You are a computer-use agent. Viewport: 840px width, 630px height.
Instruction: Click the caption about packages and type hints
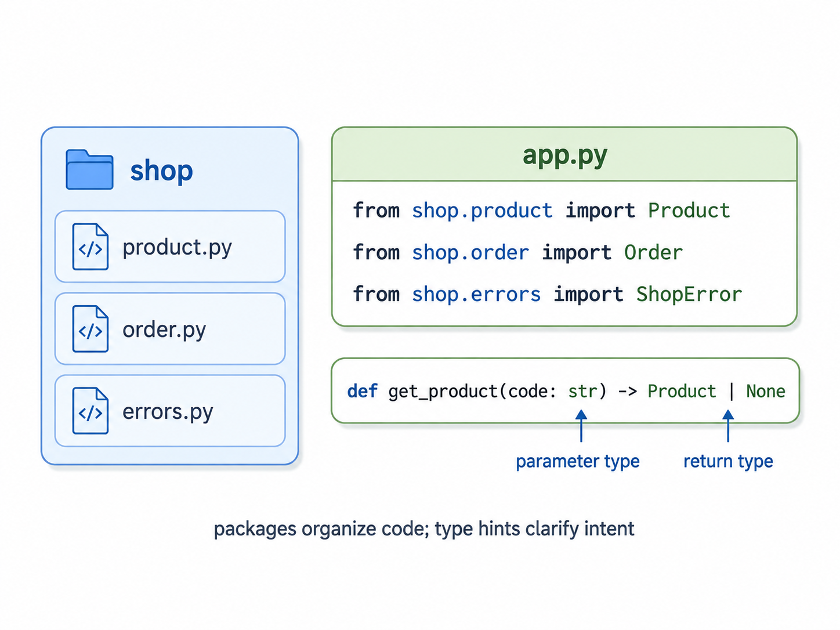point(424,530)
